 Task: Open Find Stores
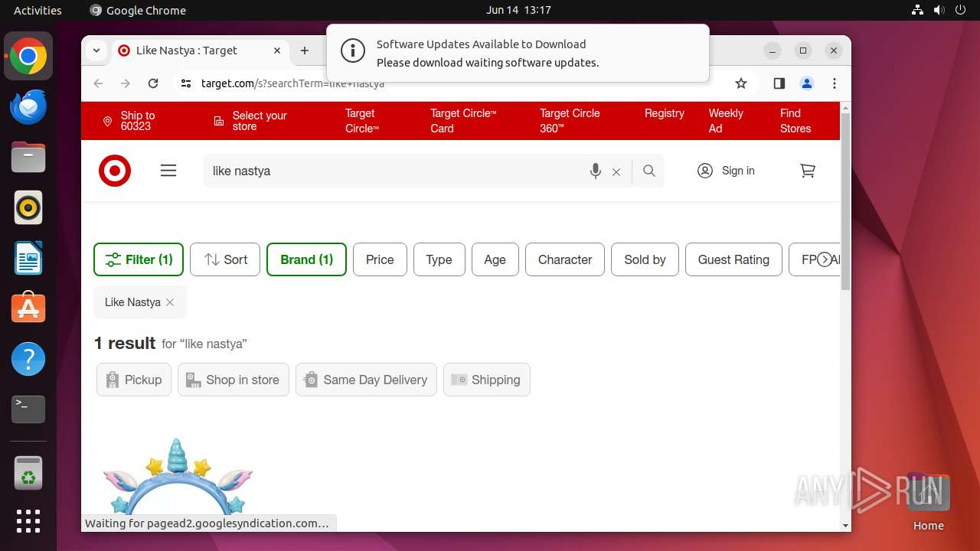pyautogui.click(x=795, y=121)
